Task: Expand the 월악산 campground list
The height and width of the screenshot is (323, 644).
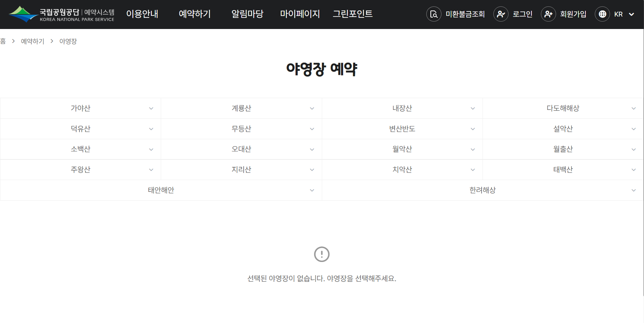Action: point(402,149)
